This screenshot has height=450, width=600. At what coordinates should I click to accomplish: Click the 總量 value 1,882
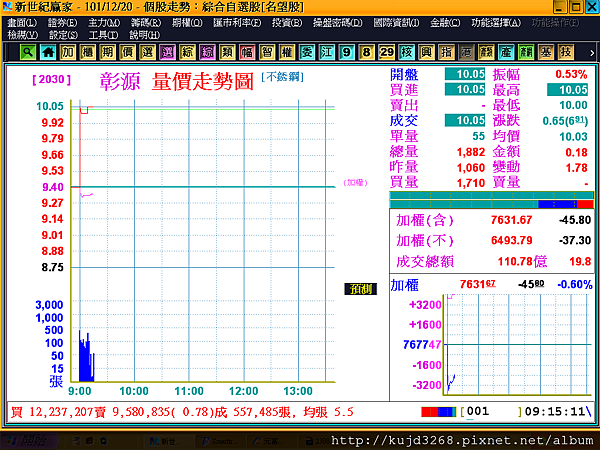(471, 152)
